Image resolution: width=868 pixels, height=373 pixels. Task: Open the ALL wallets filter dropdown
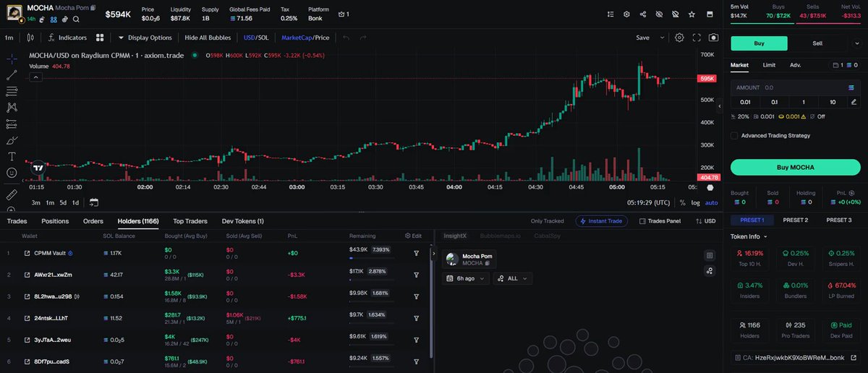point(513,278)
